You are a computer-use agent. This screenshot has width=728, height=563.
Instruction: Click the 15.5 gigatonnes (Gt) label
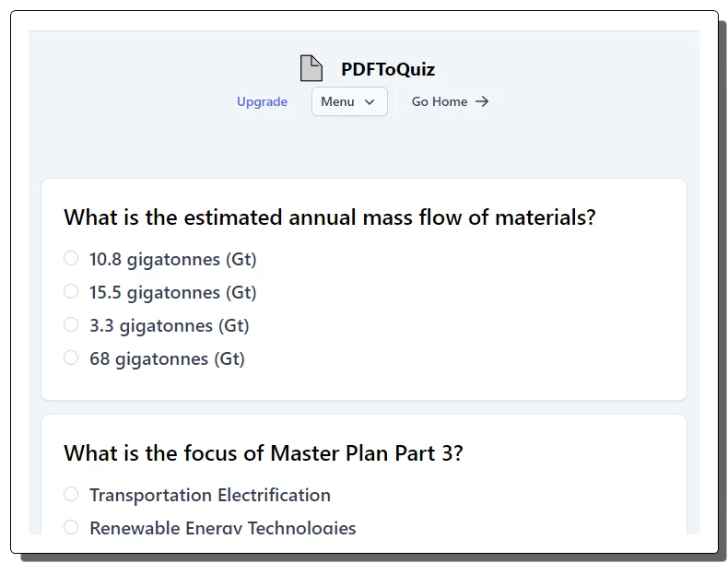click(172, 292)
